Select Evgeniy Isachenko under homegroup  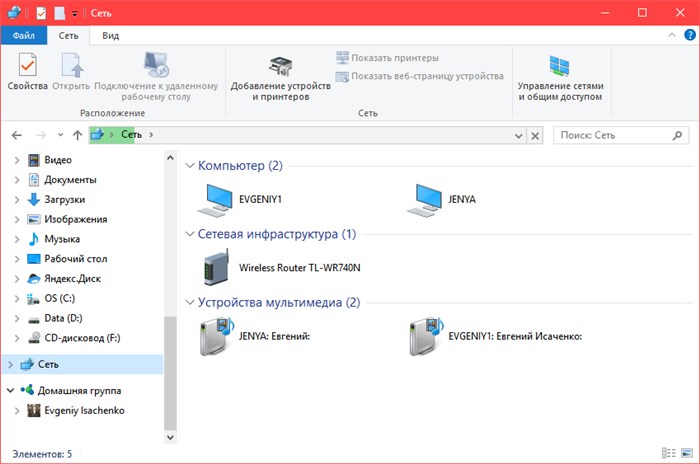pyautogui.click(x=84, y=410)
